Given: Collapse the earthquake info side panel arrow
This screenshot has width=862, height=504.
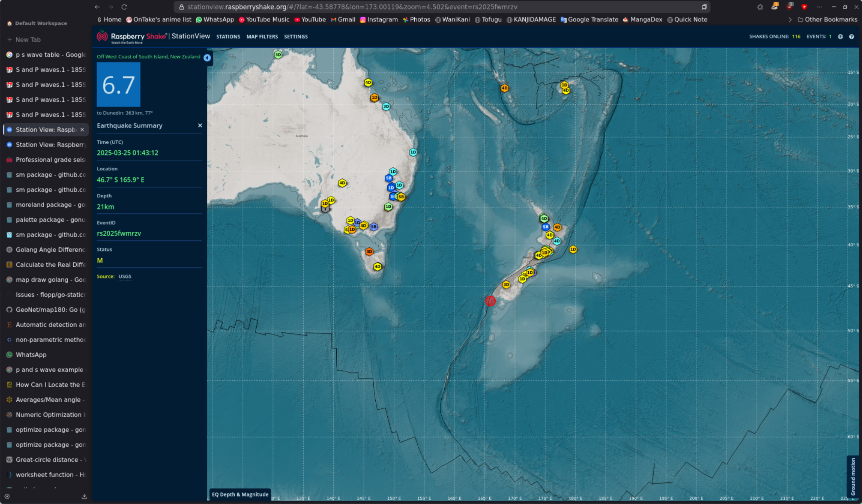Looking at the screenshot, I should click(207, 58).
